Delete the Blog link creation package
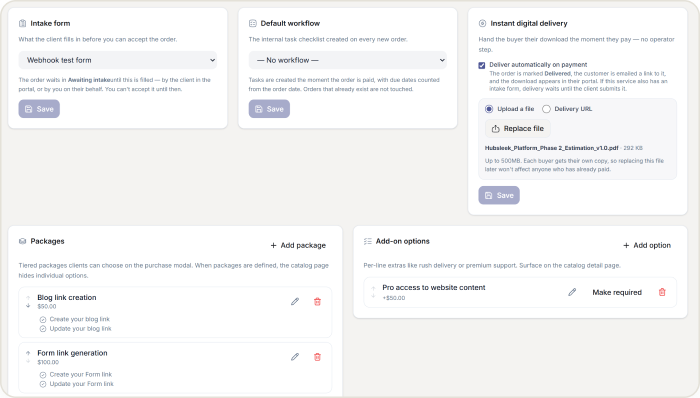The width and height of the screenshot is (700, 398). (x=317, y=302)
